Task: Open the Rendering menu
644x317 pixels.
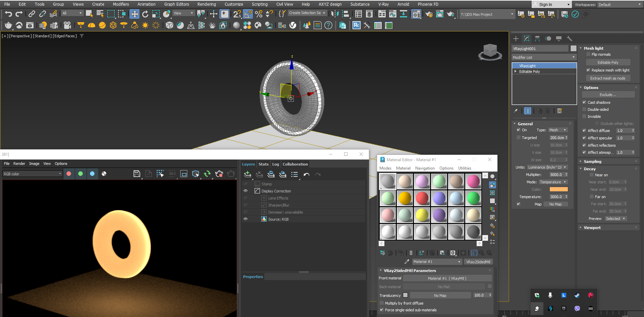Action: (x=207, y=4)
